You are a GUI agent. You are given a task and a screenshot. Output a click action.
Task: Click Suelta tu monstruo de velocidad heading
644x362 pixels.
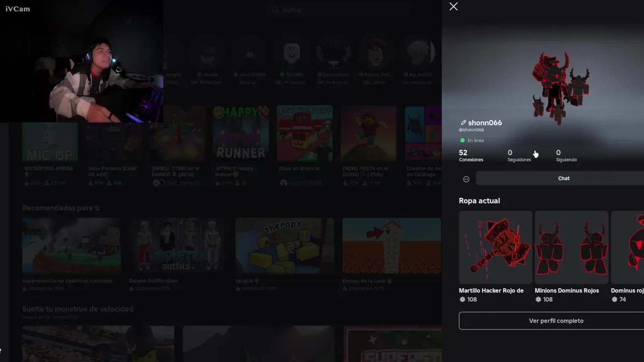click(77, 309)
